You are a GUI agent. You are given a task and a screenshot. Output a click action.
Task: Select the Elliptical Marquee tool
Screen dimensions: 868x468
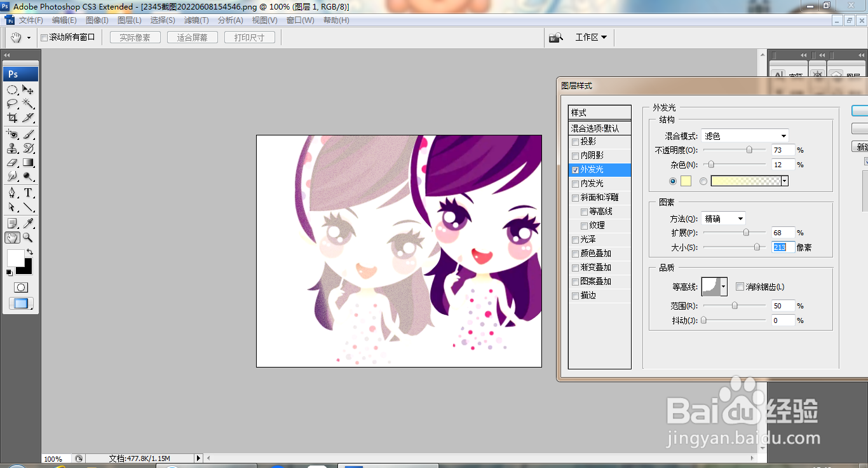pyautogui.click(x=12, y=90)
